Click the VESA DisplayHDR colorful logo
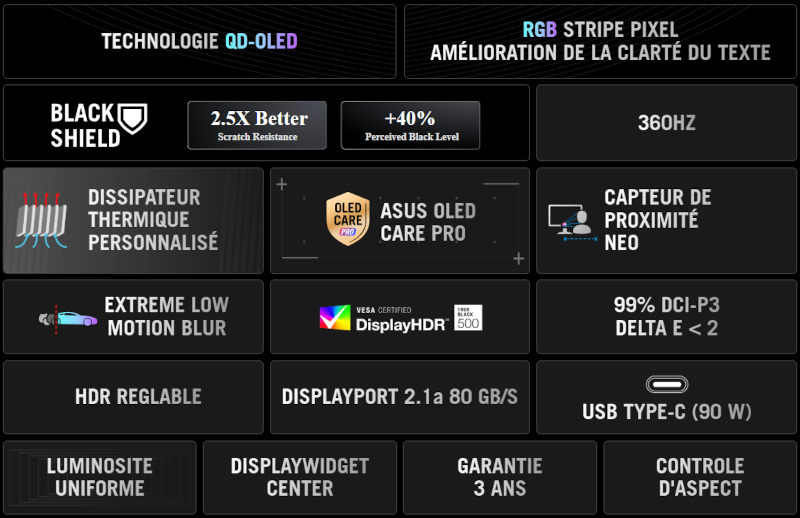The width and height of the screenshot is (800, 518). click(336, 318)
